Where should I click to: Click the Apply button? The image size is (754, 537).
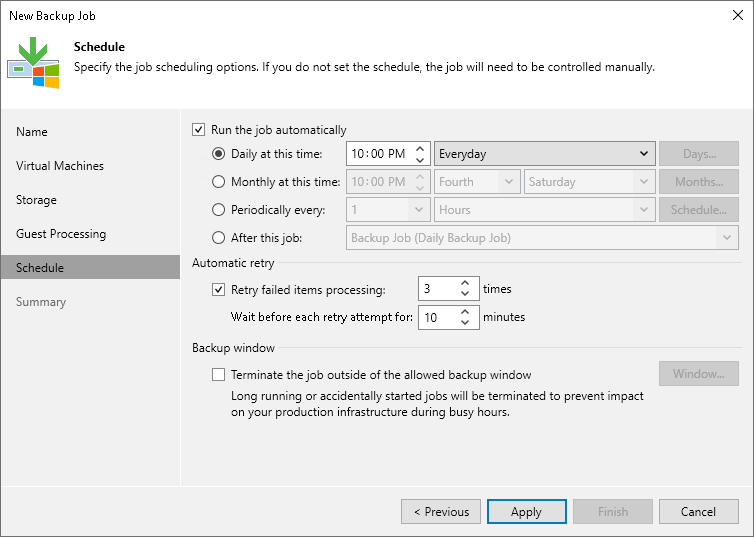point(526,512)
